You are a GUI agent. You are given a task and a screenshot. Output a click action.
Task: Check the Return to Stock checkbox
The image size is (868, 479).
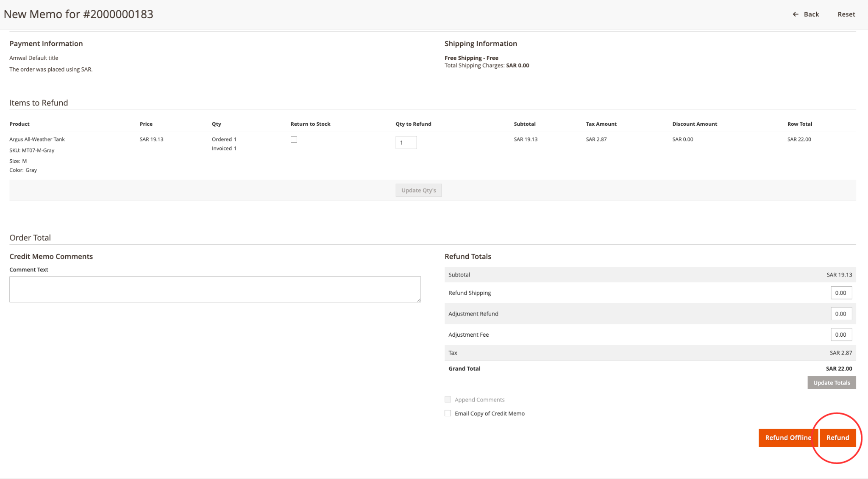(x=294, y=140)
